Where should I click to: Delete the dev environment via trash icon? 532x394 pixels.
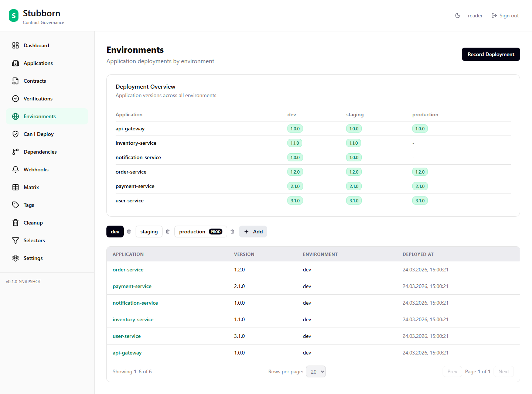click(x=129, y=232)
